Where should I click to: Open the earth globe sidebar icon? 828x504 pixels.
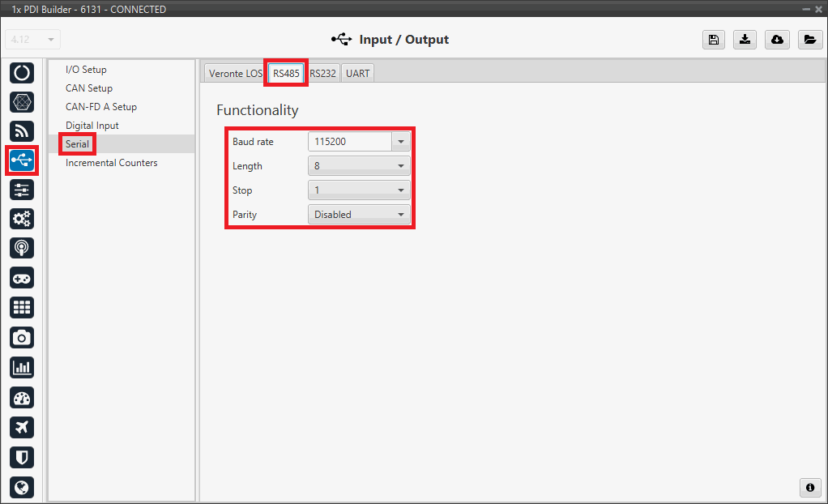pyautogui.click(x=22, y=487)
